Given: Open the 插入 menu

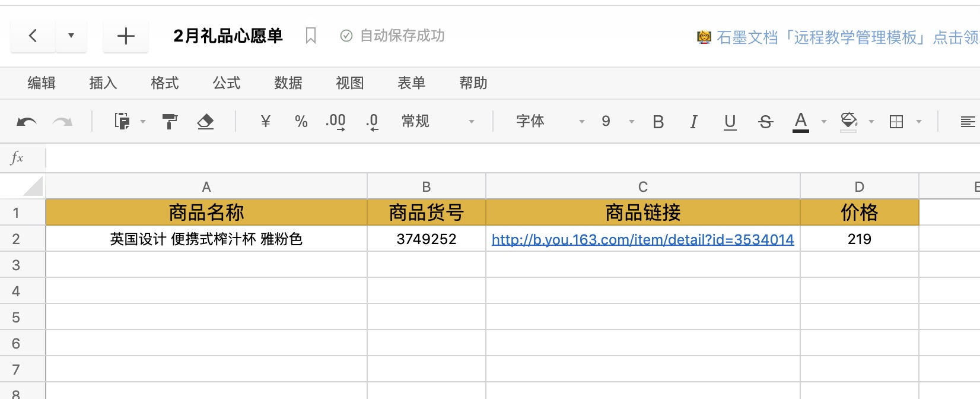Looking at the screenshot, I should [103, 83].
